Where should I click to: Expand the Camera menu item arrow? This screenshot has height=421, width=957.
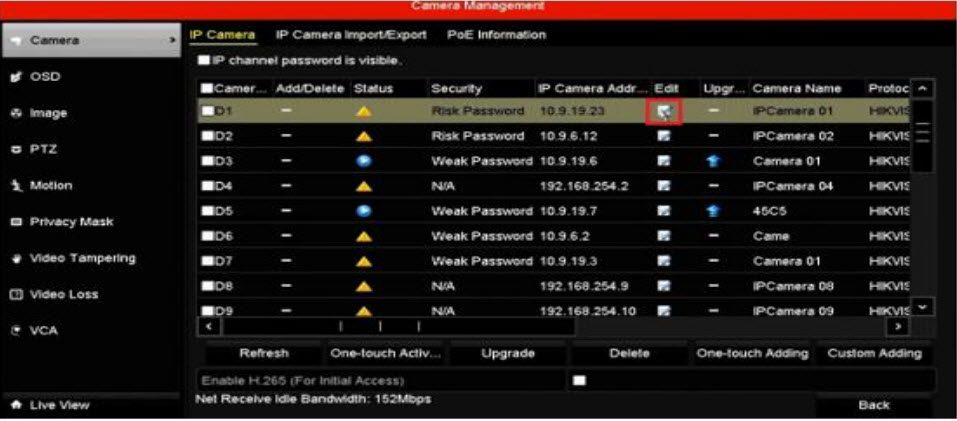[x=171, y=41]
